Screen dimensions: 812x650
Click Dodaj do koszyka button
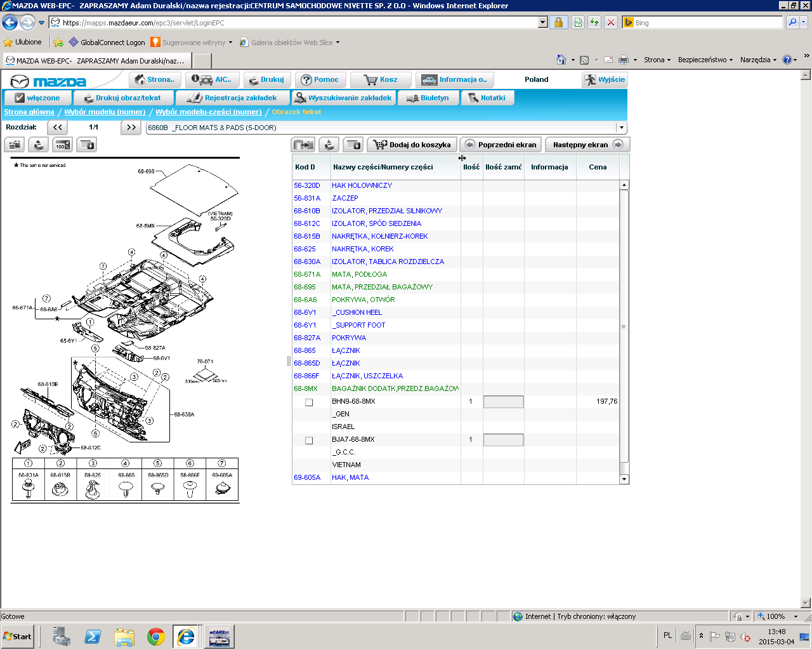tap(412, 145)
